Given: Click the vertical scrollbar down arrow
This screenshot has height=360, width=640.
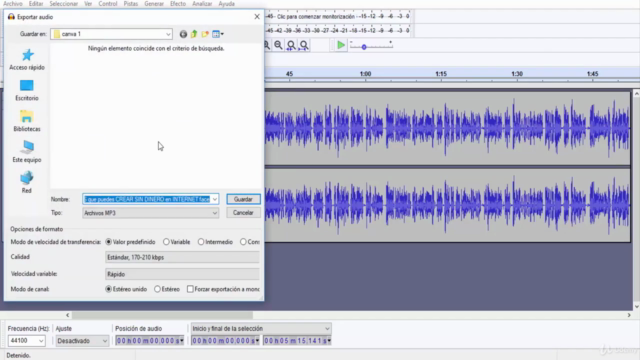Looking at the screenshot, I should [x=636, y=307].
